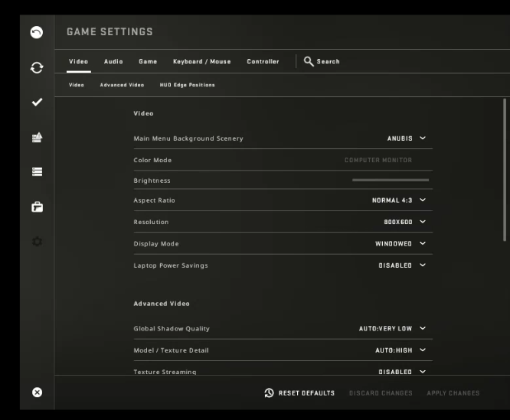Click the Main Menu Background Scenery label
The height and width of the screenshot is (420, 510).
[x=188, y=138]
